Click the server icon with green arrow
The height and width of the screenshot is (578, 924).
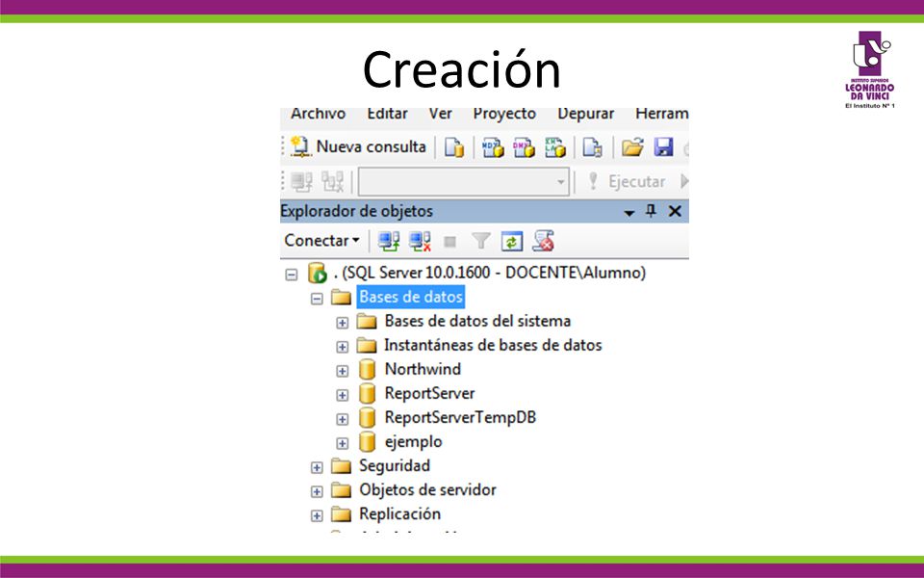pyautogui.click(x=317, y=273)
